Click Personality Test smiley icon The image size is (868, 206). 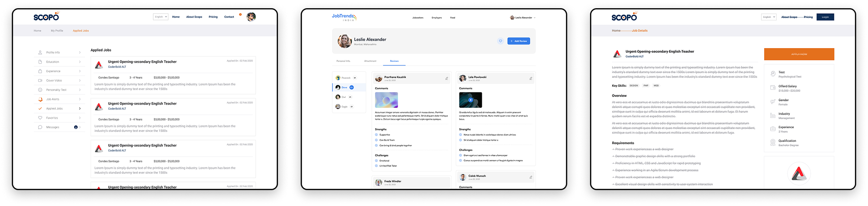click(x=40, y=90)
